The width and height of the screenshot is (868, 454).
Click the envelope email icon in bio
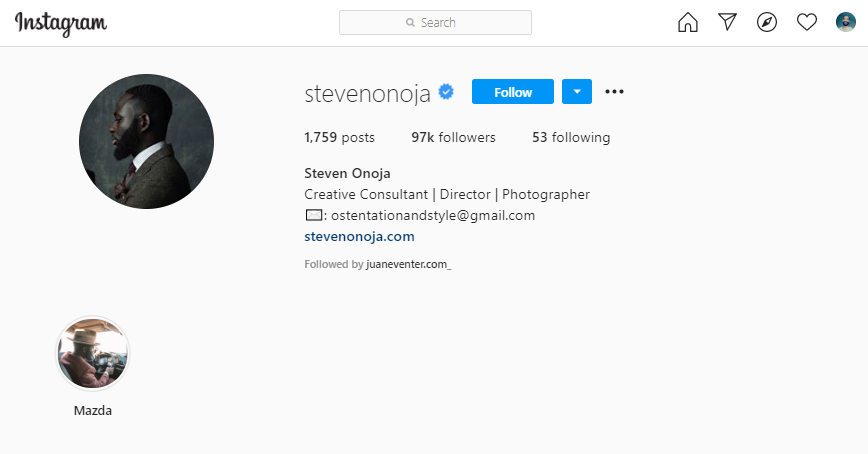coord(313,215)
